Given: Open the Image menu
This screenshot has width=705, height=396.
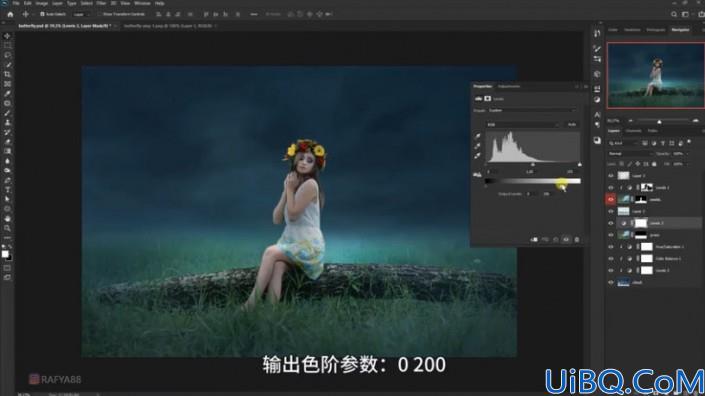Looking at the screenshot, I should (42, 3).
